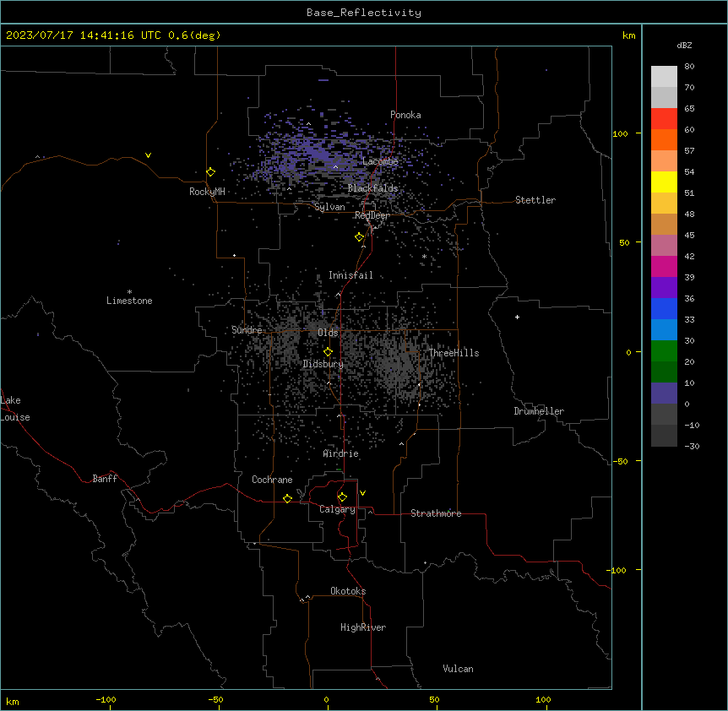This screenshot has height=711, width=728.
Task: Select the Lacombe city label
Action: tap(380, 161)
